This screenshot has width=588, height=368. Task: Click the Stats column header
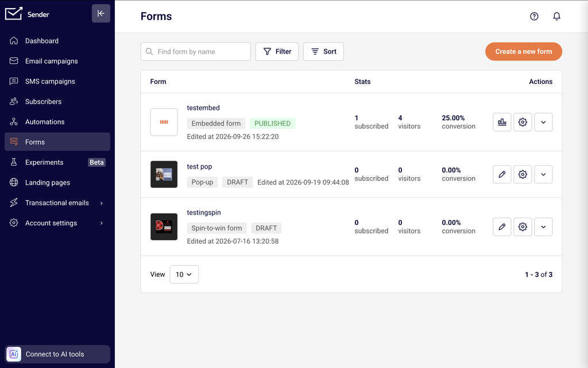[362, 82]
